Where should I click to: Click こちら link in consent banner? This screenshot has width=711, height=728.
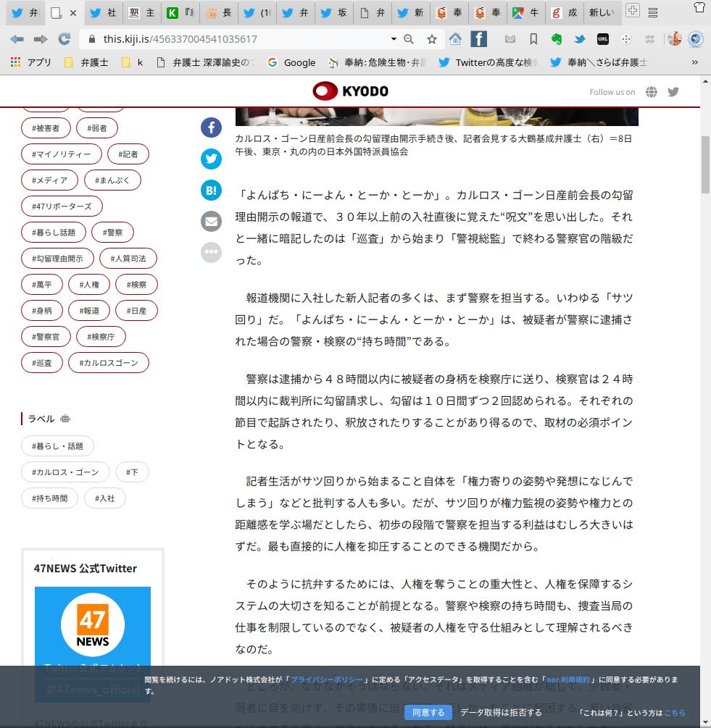coord(675,713)
